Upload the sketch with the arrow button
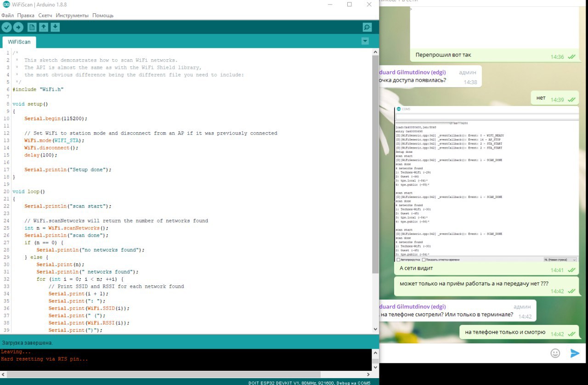 pyautogui.click(x=18, y=28)
